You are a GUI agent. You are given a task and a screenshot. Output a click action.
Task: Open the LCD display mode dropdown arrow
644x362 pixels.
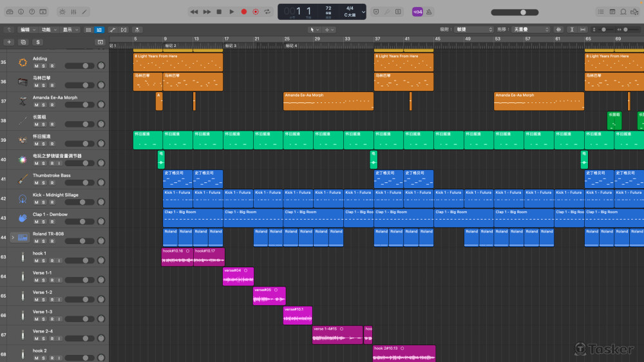363,12
